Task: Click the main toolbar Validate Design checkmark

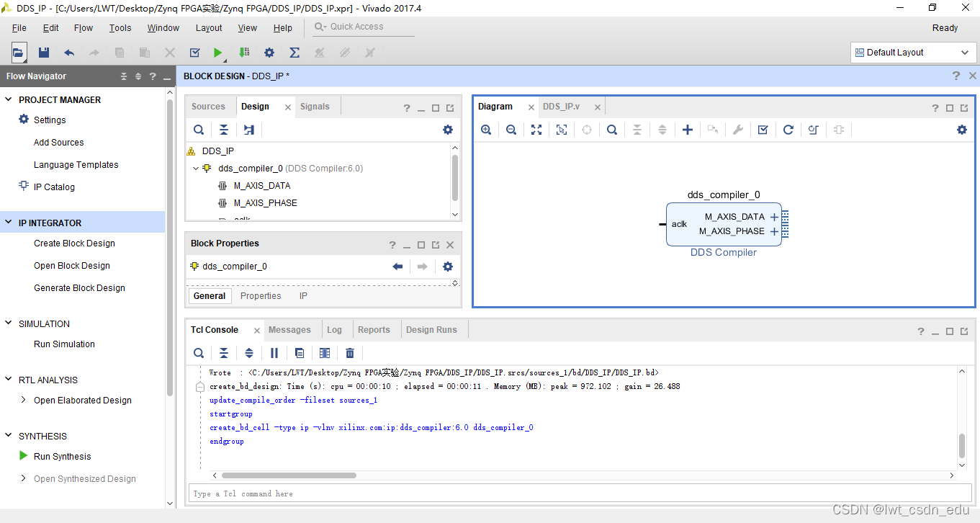Action: coord(194,53)
